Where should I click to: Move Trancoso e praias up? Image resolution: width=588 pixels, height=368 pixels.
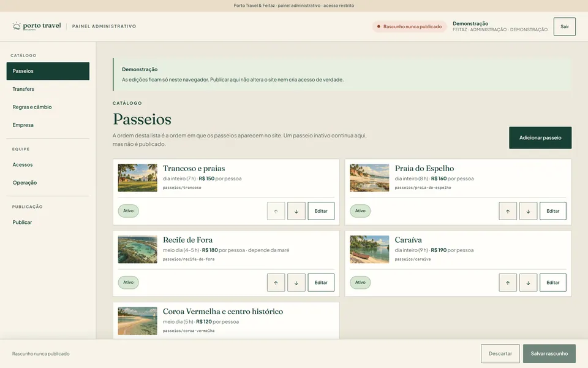pyautogui.click(x=276, y=211)
